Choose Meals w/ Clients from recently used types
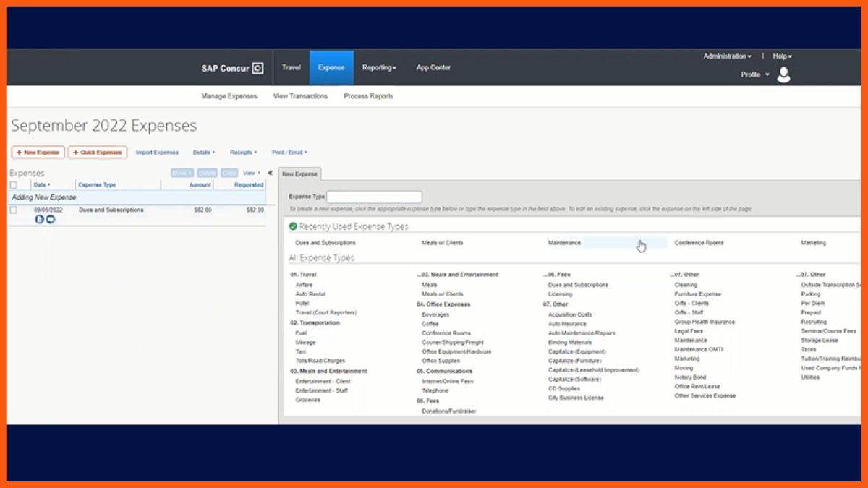This screenshot has width=868, height=488. click(x=442, y=243)
